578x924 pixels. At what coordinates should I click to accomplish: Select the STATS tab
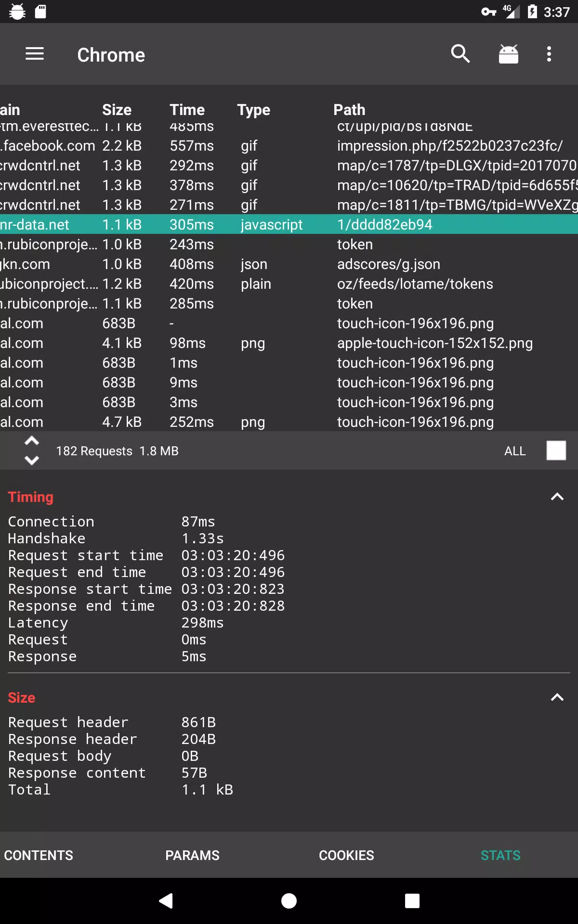point(501,855)
